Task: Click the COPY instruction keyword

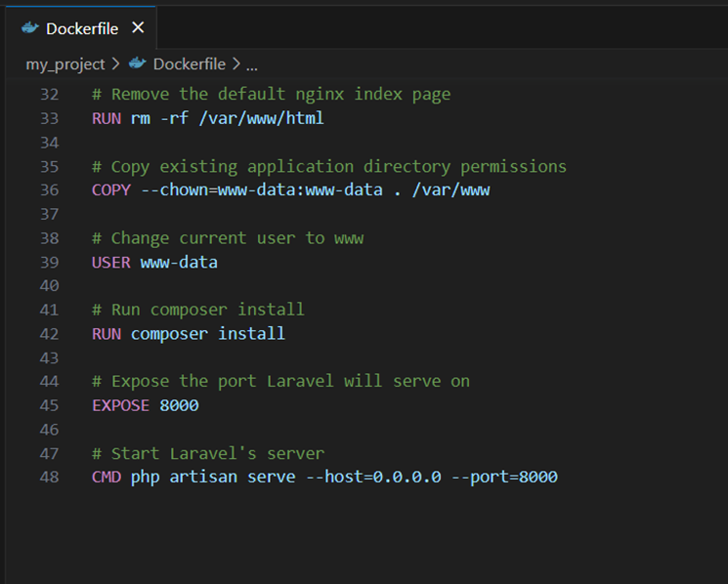Action: click(x=110, y=189)
